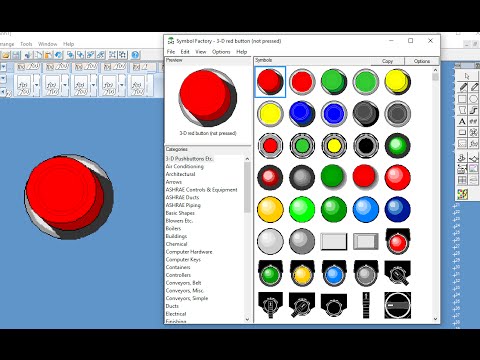The image size is (480, 360).
Task: Select the large red button on the canvas
Action: click(x=69, y=197)
